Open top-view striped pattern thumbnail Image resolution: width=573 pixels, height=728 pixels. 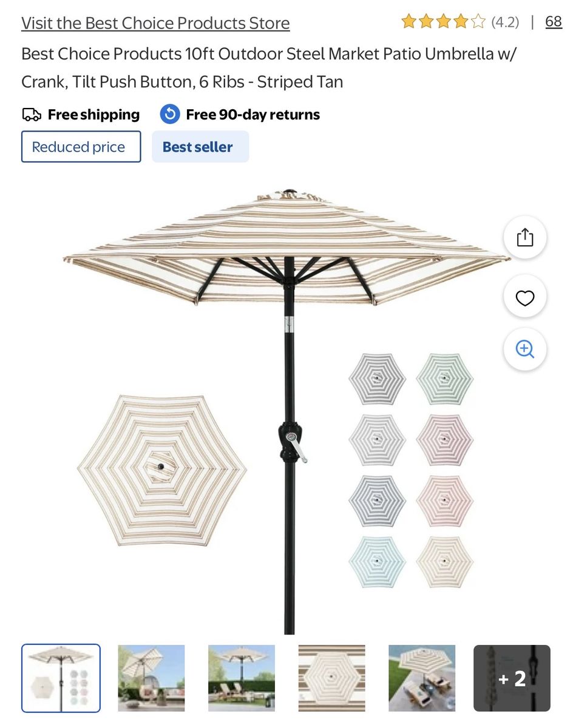(332, 678)
